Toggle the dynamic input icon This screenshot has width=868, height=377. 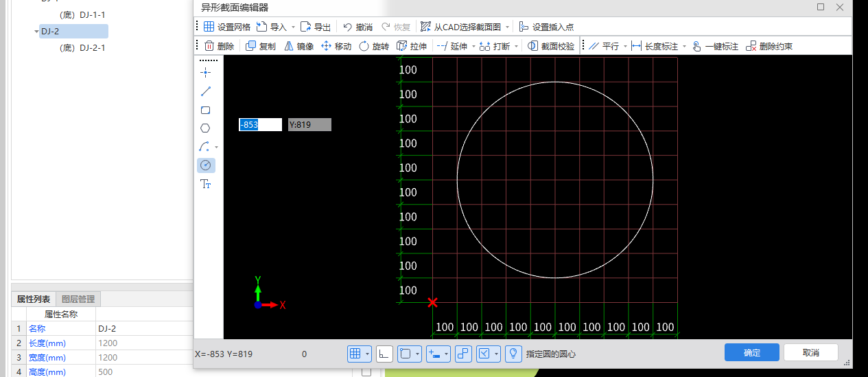pos(434,354)
